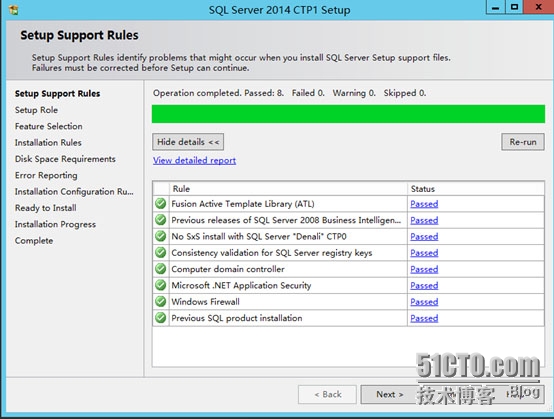Screen dimensions: 554x419
Task: Click the Rule column header
Action: tap(288, 189)
